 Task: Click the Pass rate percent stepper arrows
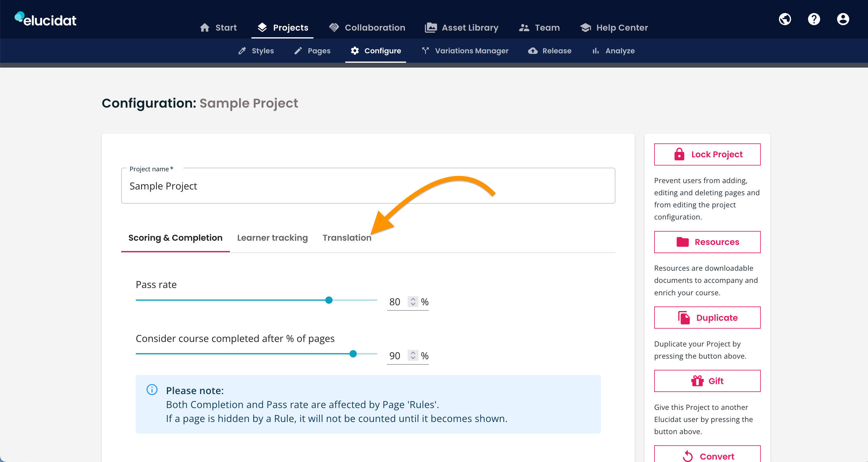(x=413, y=301)
